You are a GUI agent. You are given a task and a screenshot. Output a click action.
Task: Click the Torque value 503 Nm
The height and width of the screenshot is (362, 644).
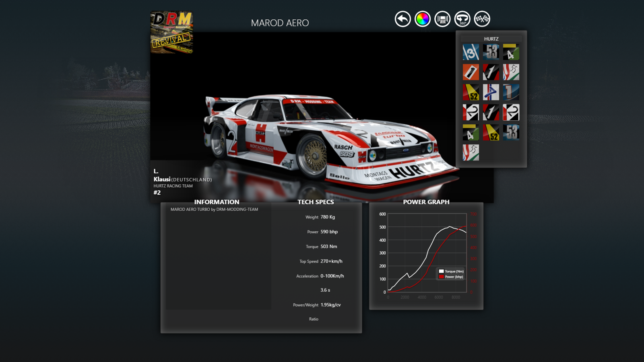329,247
